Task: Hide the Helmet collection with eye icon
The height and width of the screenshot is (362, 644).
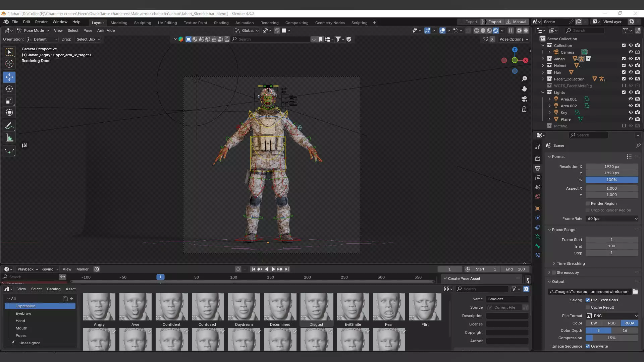Action: pyautogui.click(x=631, y=66)
